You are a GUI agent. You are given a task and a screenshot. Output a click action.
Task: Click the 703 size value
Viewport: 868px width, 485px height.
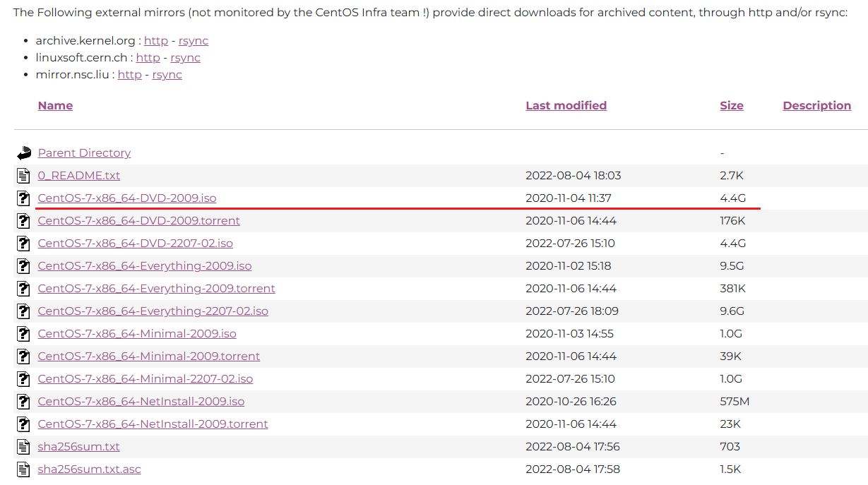tap(730, 446)
